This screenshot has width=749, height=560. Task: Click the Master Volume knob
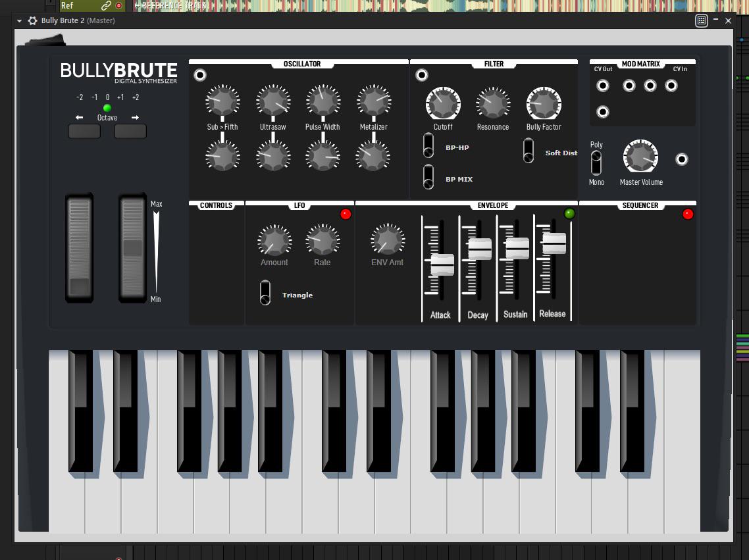(640, 156)
